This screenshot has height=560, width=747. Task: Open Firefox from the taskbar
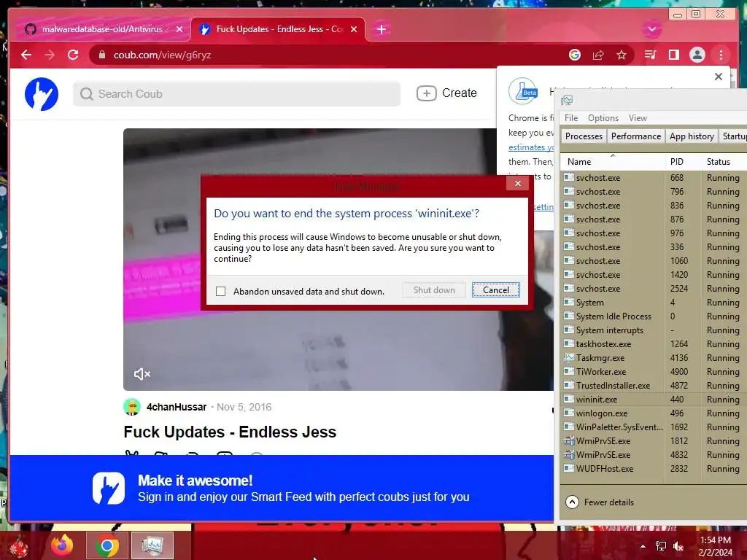[63, 545]
